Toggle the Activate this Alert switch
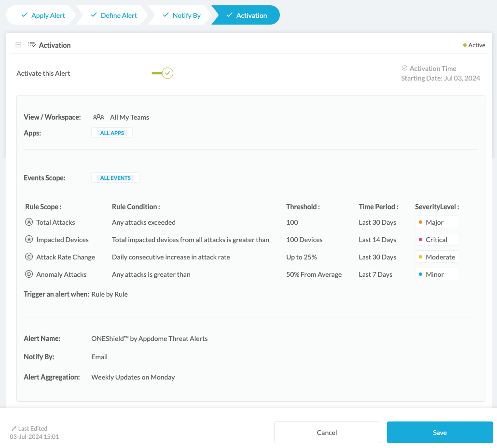This screenshot has width=497, height=448. 163,73
